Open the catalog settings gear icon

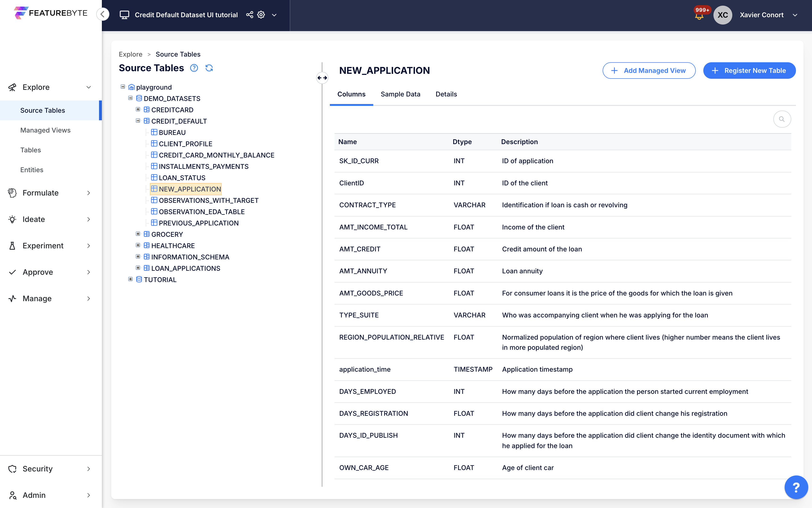tap(261, 15)
